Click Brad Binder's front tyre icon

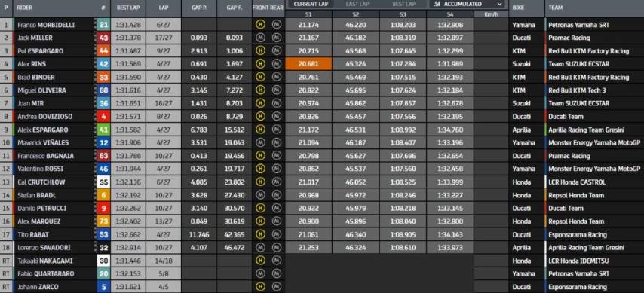pos(259,77)
